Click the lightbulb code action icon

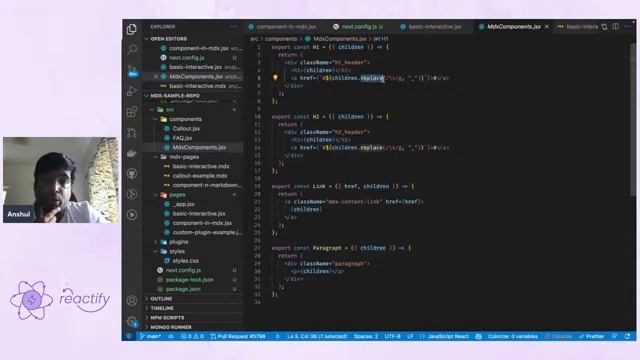click(x=275, y=78)
